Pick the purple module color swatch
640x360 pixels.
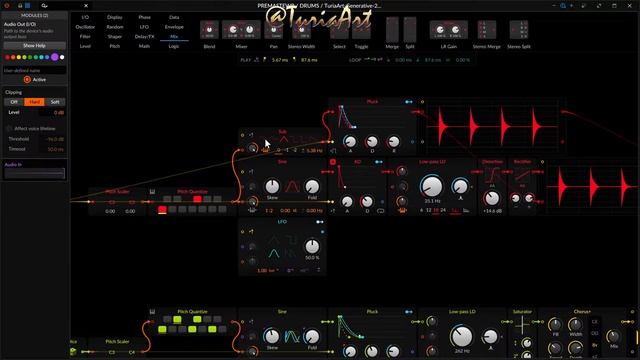55,57
